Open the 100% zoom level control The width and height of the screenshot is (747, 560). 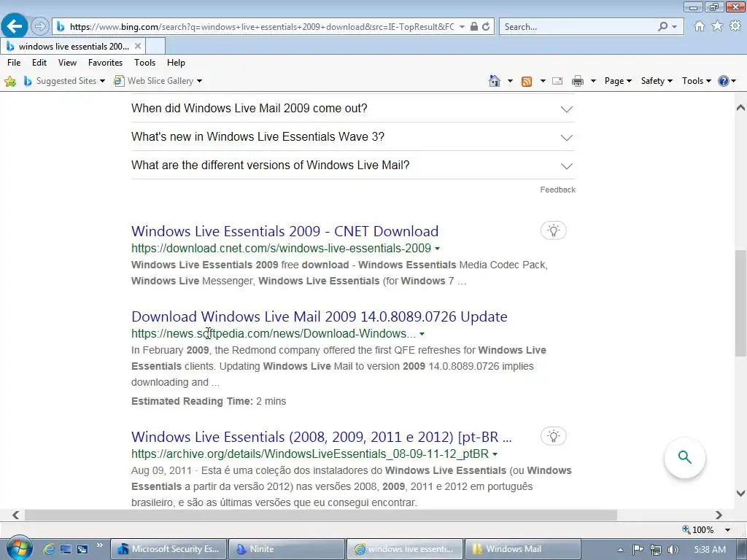point(706,529)
